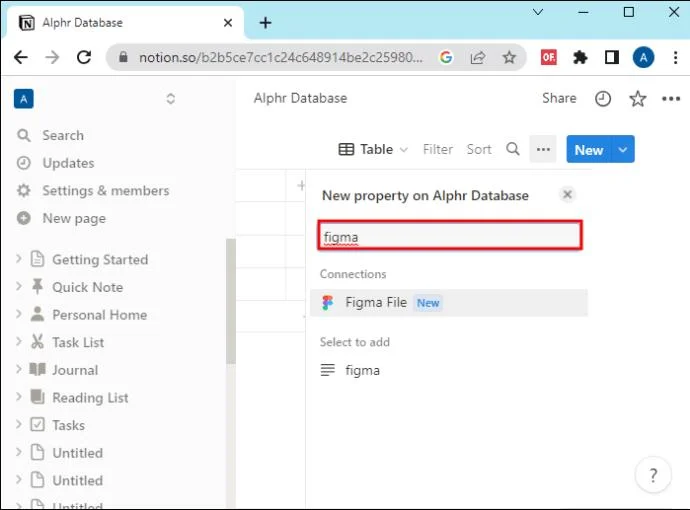Expand the Getting Started page toggle
The image size is (690, 510).
pos(18,259)
